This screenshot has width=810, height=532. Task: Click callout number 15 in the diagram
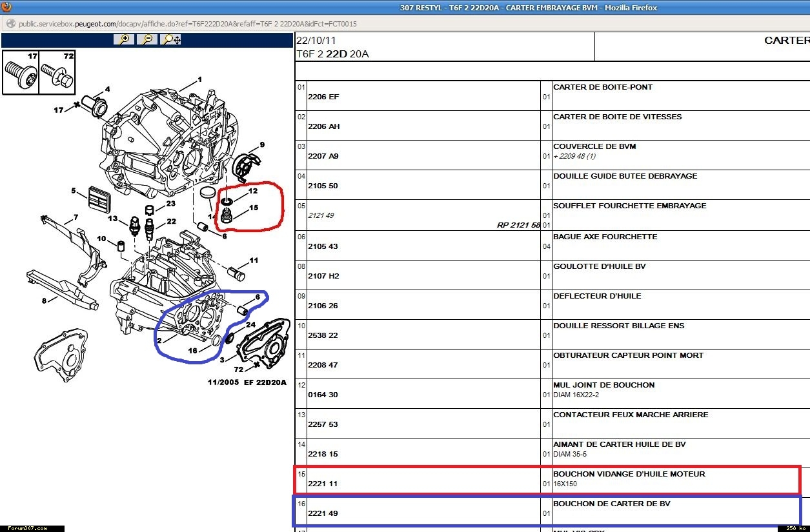[253, 208]
